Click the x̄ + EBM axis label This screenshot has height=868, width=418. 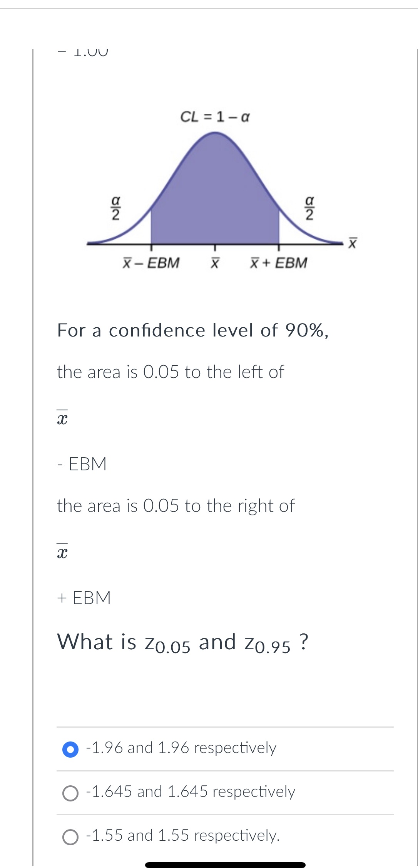(x=278, y=262)
